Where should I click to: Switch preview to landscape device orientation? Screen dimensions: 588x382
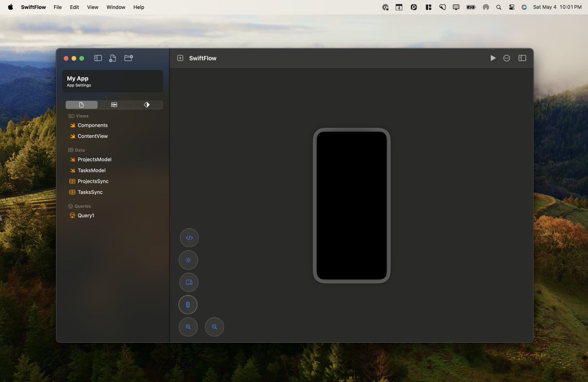tap(189, 282)
